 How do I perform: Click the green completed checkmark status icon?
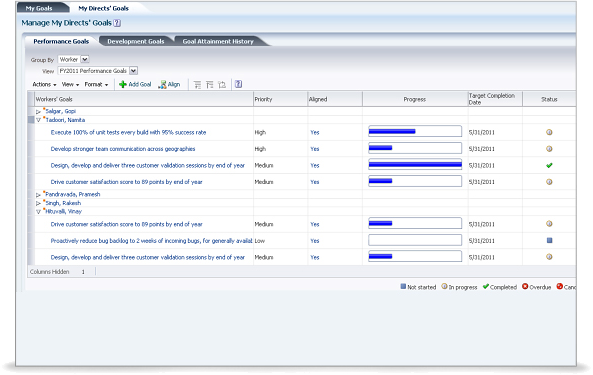point(549,165)
